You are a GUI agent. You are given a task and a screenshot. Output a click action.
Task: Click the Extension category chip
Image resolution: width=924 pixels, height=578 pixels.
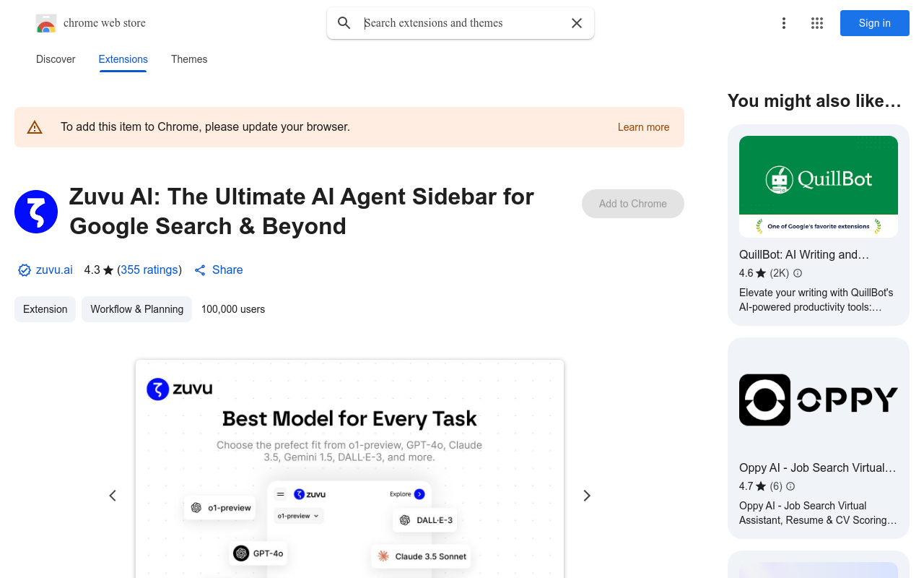tap(45, 309)
